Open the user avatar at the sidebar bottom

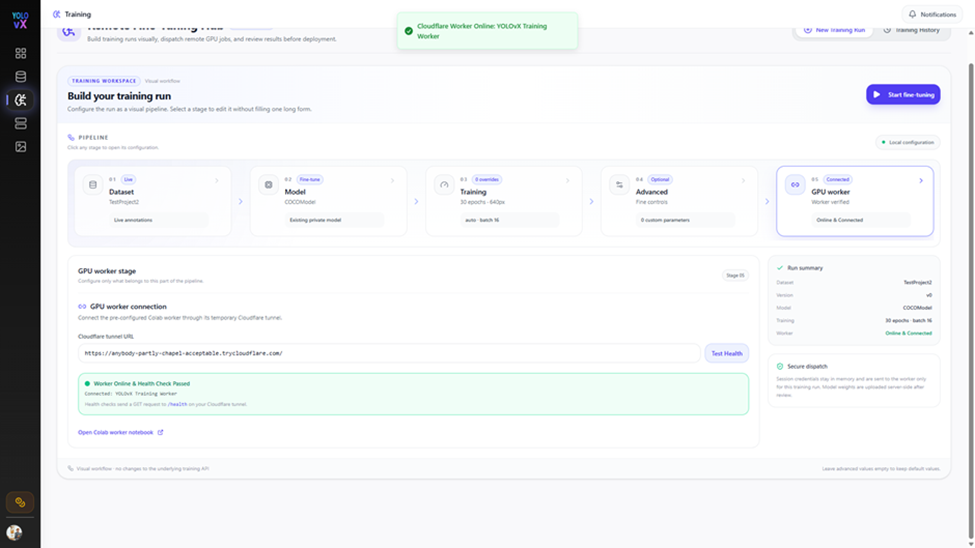[14, 532]
